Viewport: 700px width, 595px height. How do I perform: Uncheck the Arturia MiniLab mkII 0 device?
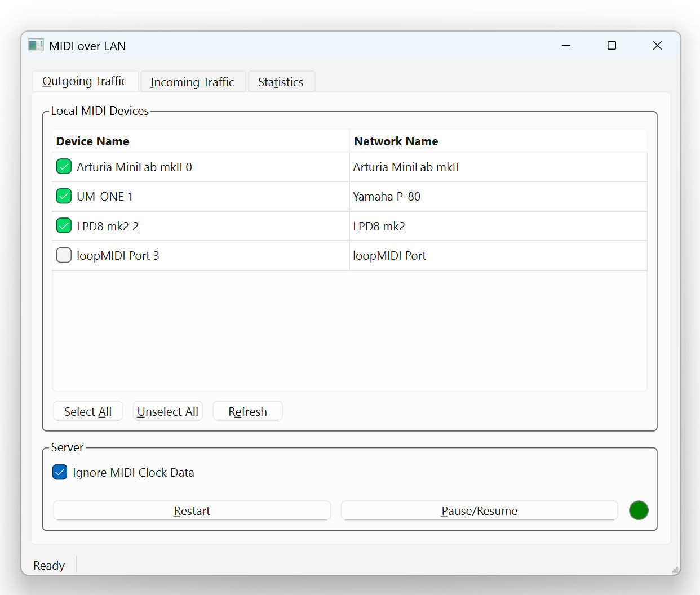(x=64, y=167)
